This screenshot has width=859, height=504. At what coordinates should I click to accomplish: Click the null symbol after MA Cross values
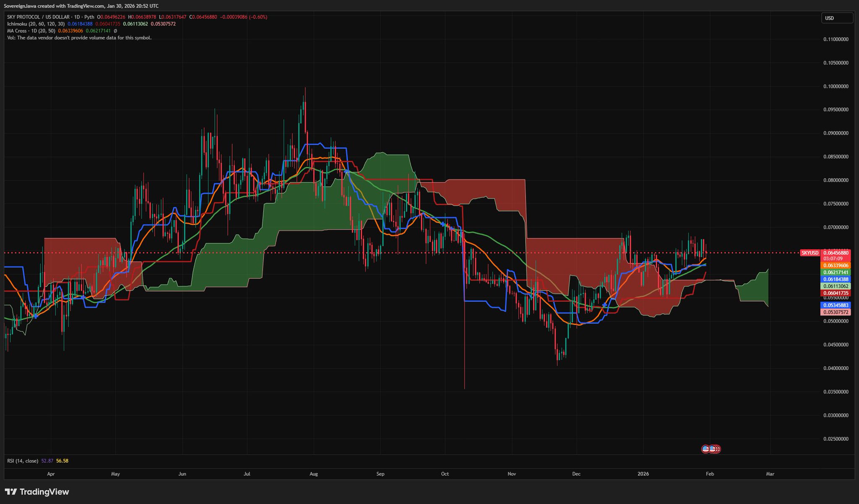tap(115, 31)
